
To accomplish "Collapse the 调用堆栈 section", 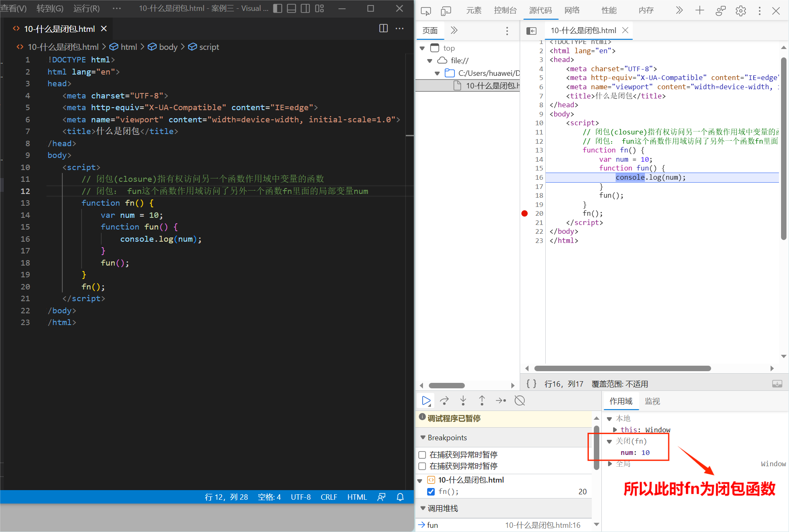I will 423,508.
